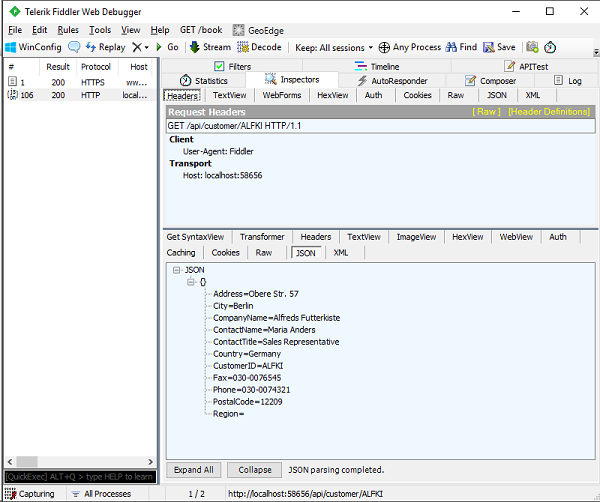The image size is (600, 502).
Task: Open Keep: All sessions dropdown
Action: tap(334, 47)
